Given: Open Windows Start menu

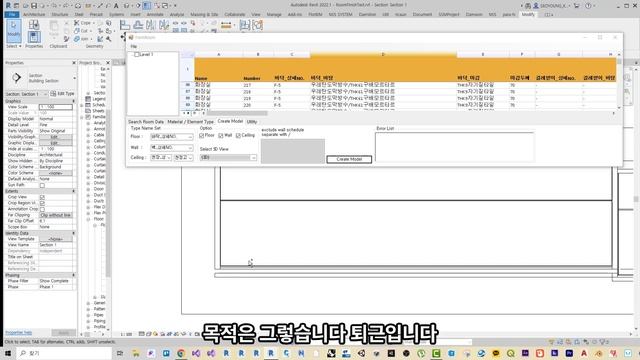Looking at the screenshot, I should (x=8, y=353).
